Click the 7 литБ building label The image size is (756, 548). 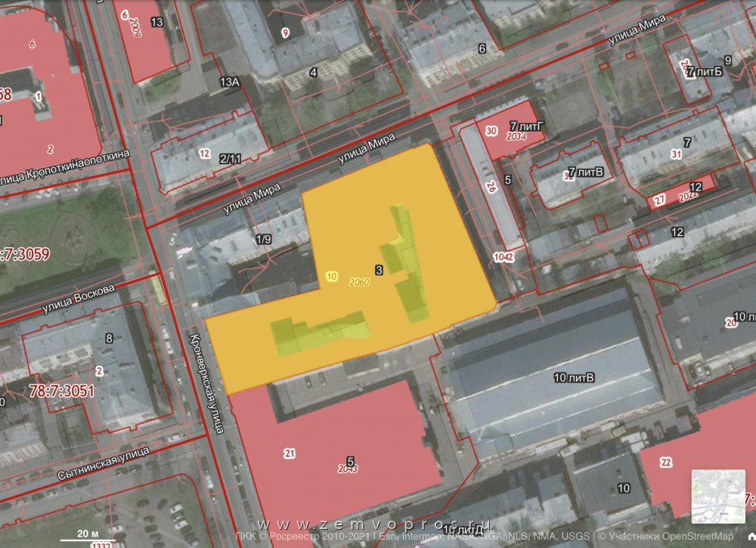coord(705,72)
